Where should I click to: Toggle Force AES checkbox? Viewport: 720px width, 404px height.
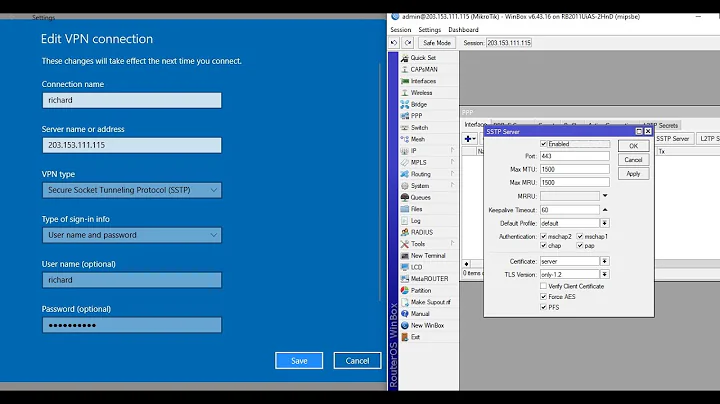click(x=544, y=297)
